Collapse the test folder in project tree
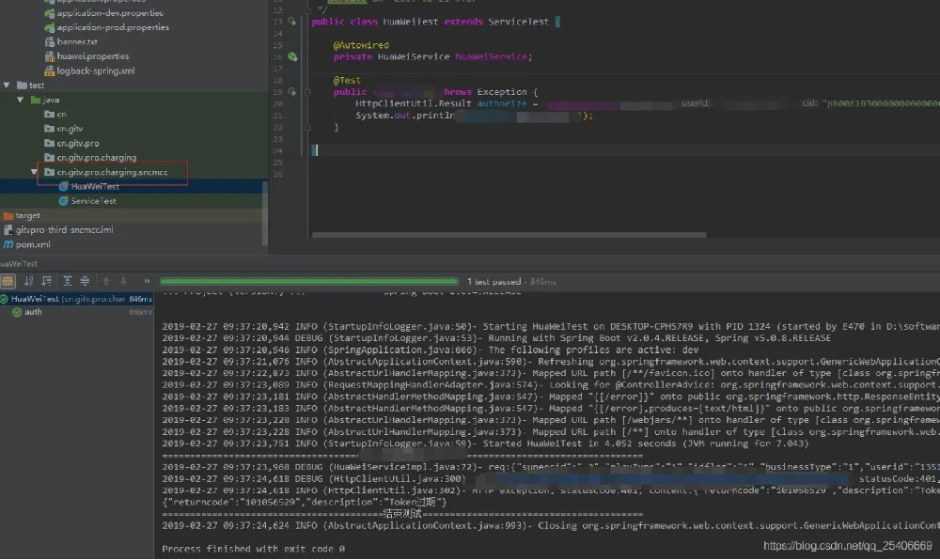 click(7, 86)
